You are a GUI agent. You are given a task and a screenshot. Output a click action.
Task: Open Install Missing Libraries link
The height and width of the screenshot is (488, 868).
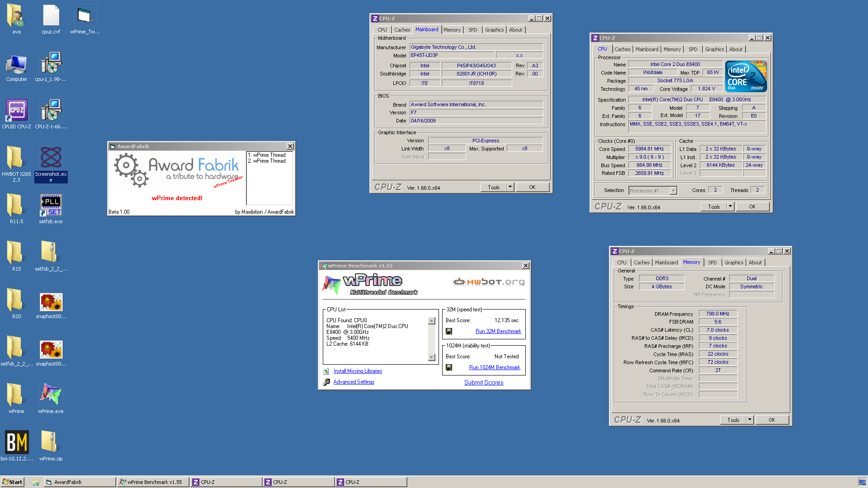click(358, 371)
